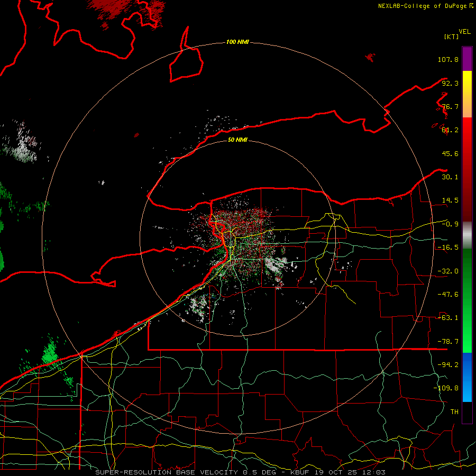476x476 pixels.
Task: Pick the dark green segment of color bar
Action: point(467,273)
